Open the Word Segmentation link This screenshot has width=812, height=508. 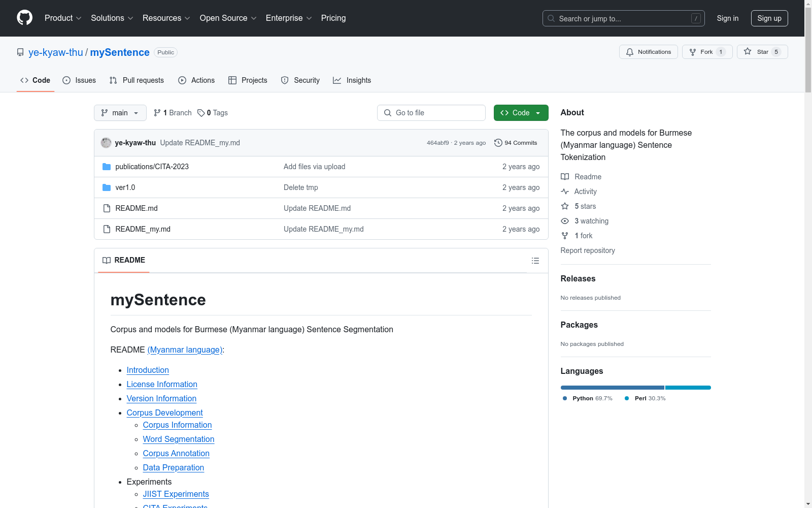pos(179,439)
